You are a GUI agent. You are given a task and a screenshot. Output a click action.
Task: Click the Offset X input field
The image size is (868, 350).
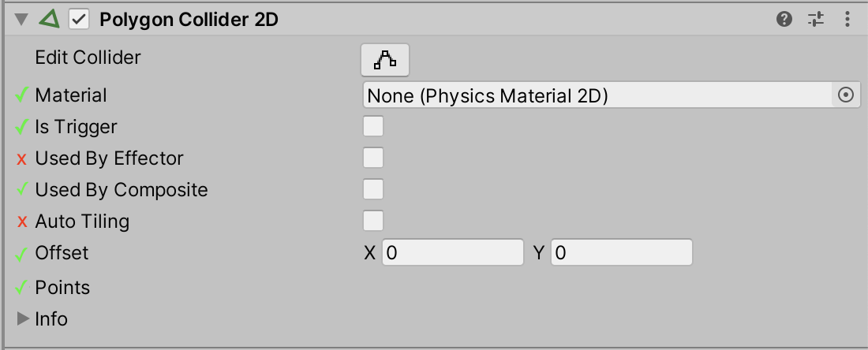(x=453, y=253)
